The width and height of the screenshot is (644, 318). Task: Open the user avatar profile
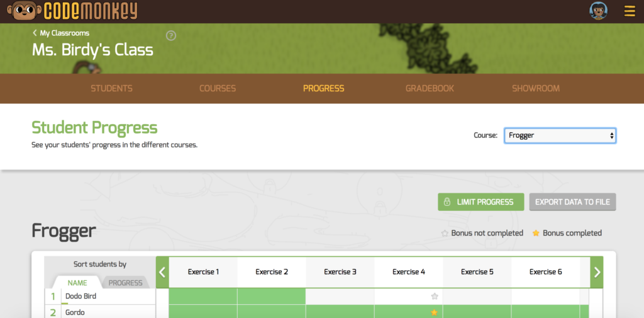coord(598,11)
